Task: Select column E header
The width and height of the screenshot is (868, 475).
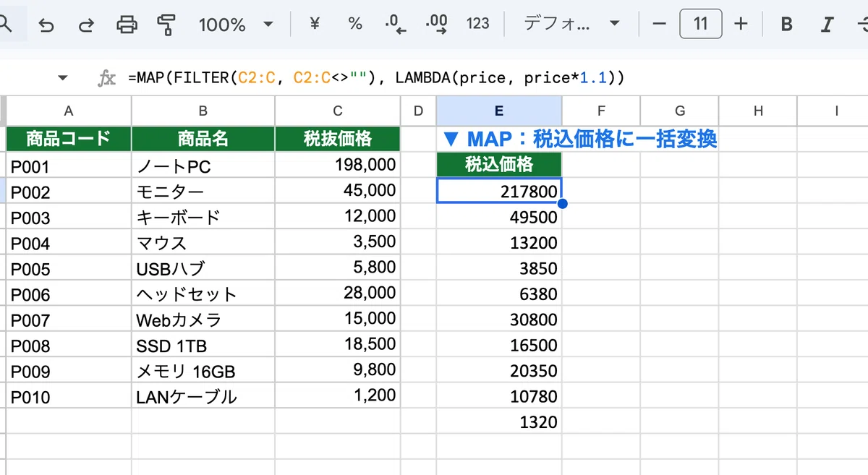Action: [x=499, y=111]
